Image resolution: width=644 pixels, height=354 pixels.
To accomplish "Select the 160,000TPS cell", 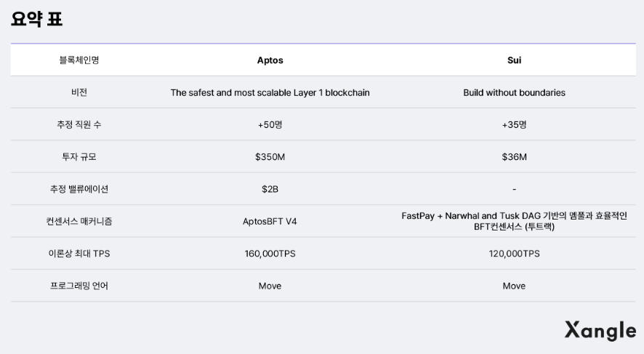I will 270,254.
